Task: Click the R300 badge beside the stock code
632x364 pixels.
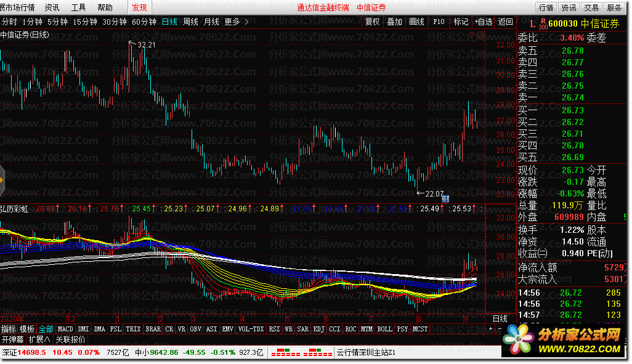Action: point(543,24)
